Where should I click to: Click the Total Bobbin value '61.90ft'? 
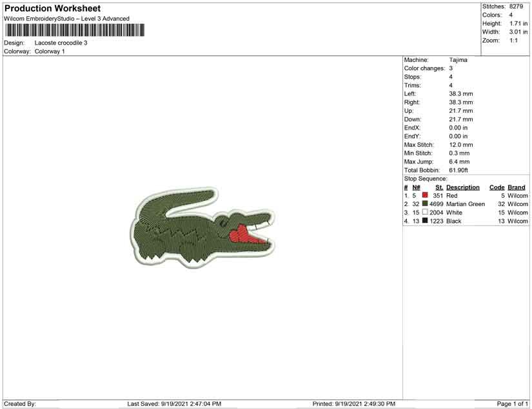click(458, 170)
